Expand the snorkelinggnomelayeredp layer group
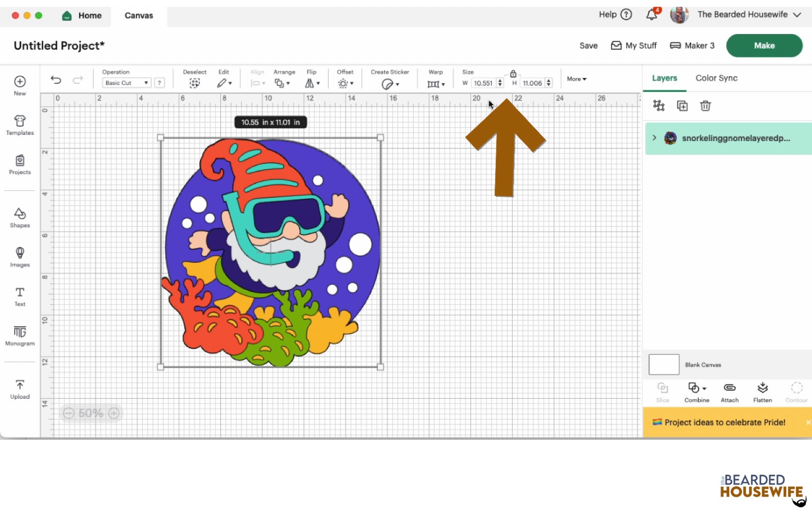Image resolution: width=812 pixels, height=516 pixels. coord(654,138)
